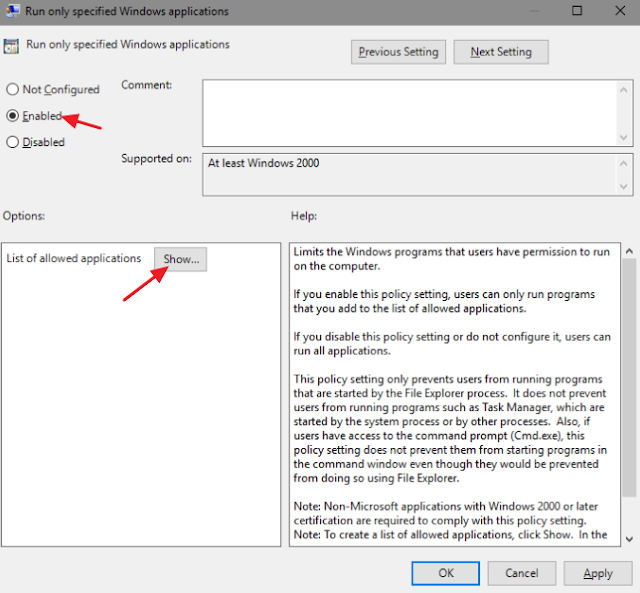Click the 'Comment:' label
This screenshot has width=640, height=593.
(x=147, y=85)
